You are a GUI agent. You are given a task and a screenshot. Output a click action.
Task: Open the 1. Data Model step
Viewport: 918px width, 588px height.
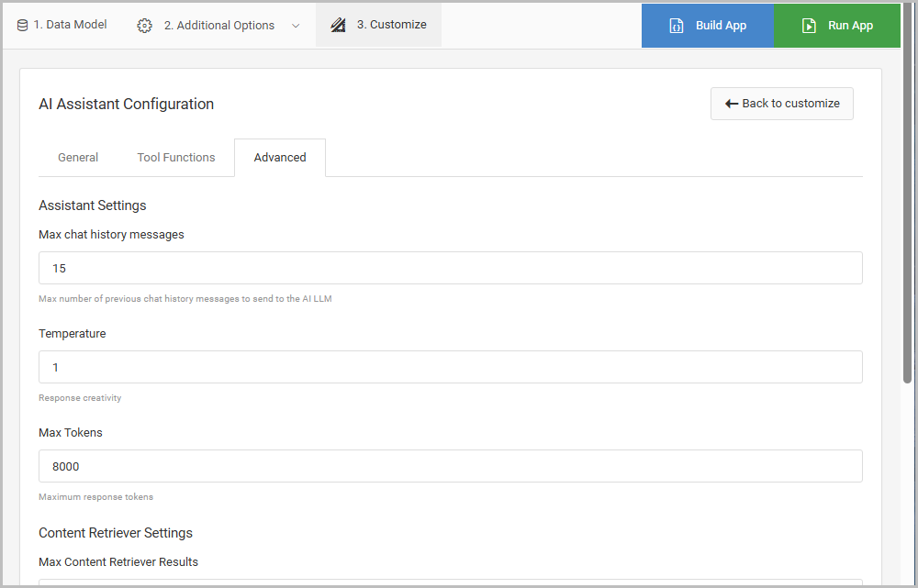coord(70,25)
